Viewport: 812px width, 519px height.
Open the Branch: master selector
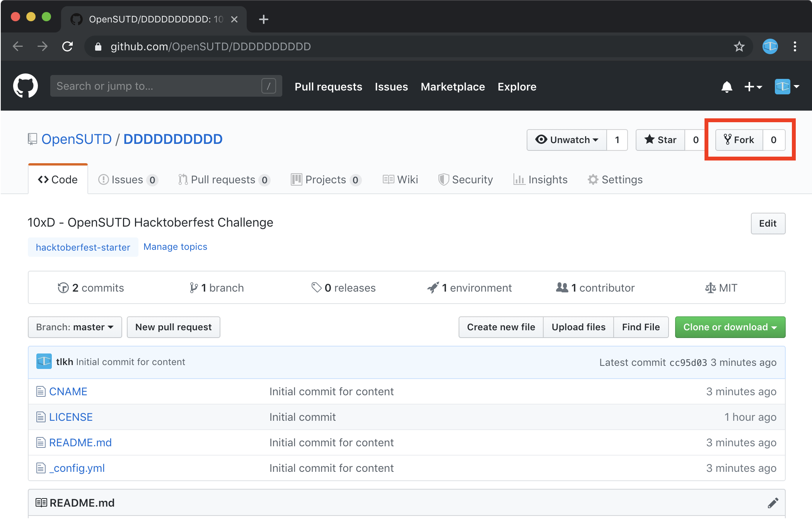click(75, 327)
